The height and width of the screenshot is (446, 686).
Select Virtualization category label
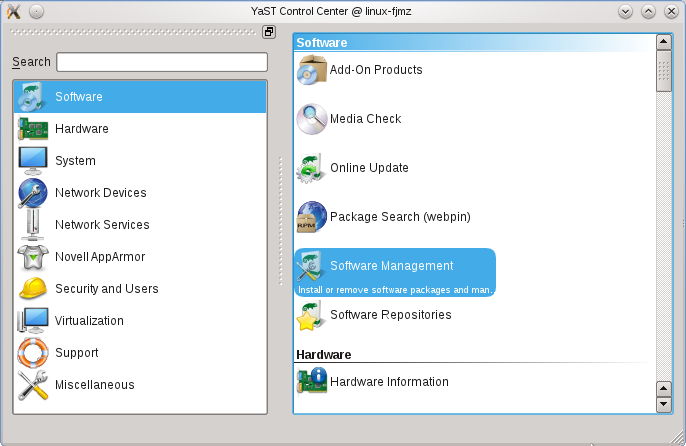[x=89, y=320]
